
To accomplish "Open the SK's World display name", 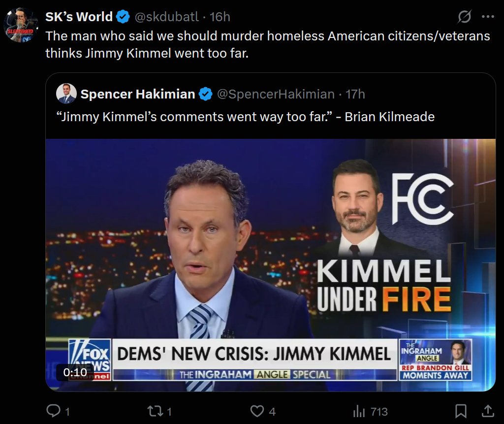I will pyautogui.click(x=79, y=17).
